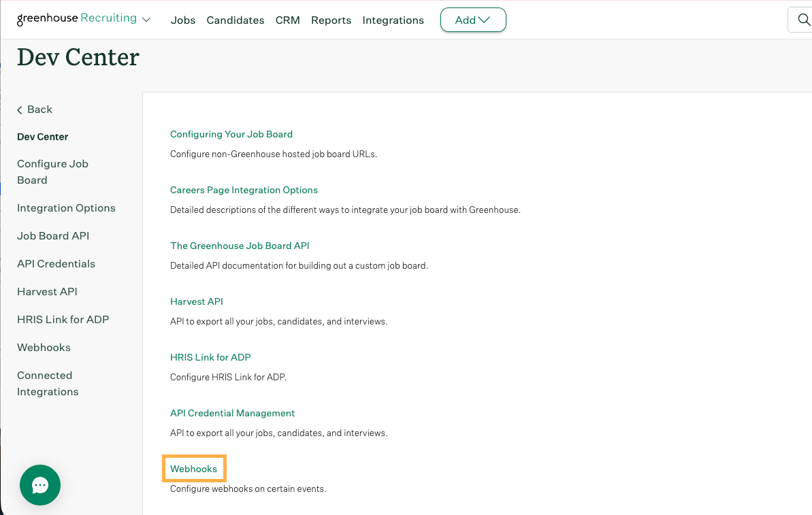Click Careers Page Integration Options link
Image resolution: width=812 pixels, height=515 pixels.
(x=244, y=190)
